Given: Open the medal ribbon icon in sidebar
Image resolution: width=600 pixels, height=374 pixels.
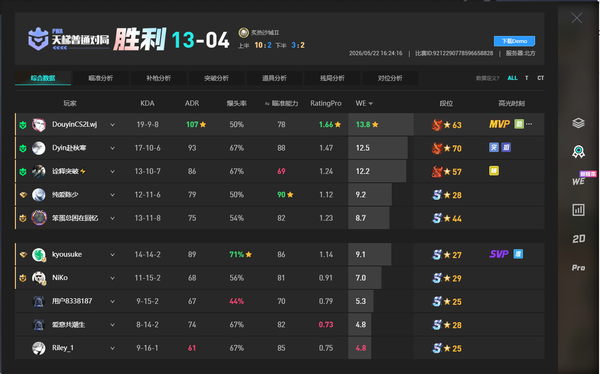Looking at the screenshot, I should (578, 152).
